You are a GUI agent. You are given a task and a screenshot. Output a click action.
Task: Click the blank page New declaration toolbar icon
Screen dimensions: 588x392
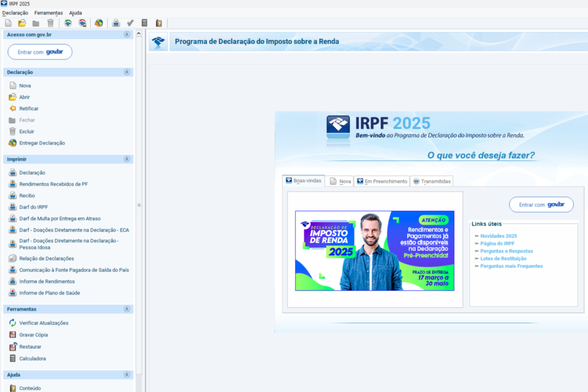click(x=8, y=23)
